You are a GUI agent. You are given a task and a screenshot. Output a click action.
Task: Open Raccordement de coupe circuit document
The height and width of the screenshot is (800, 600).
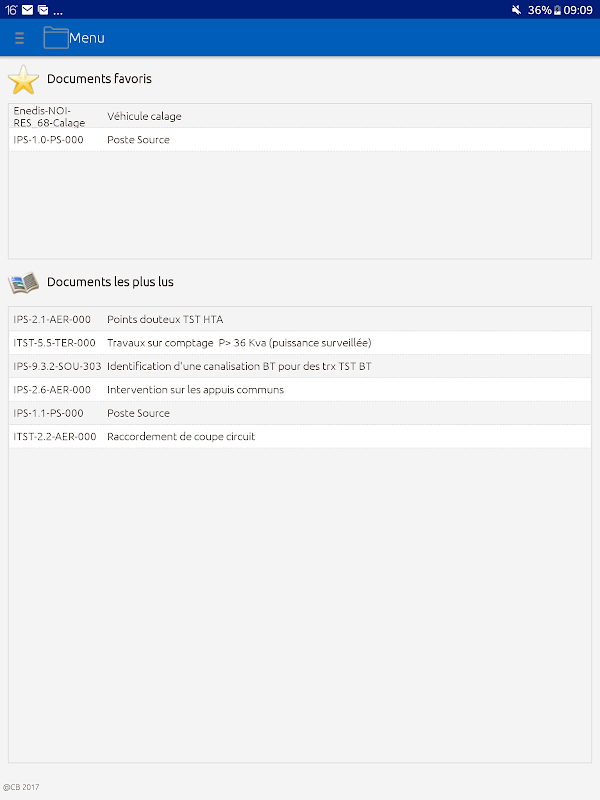[181, 437]
